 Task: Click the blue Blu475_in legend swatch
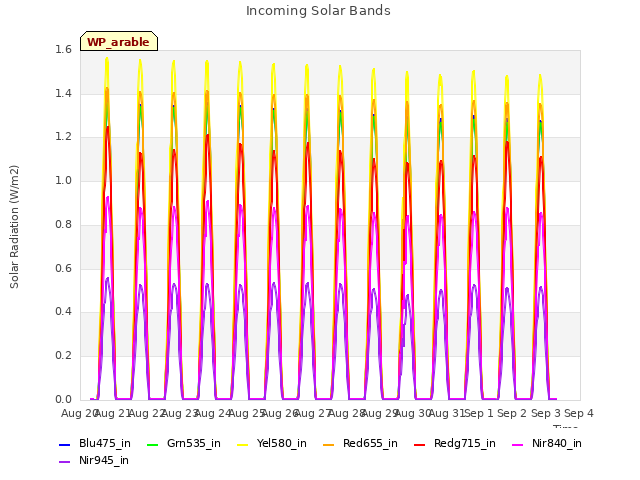(x=64, y=444)
